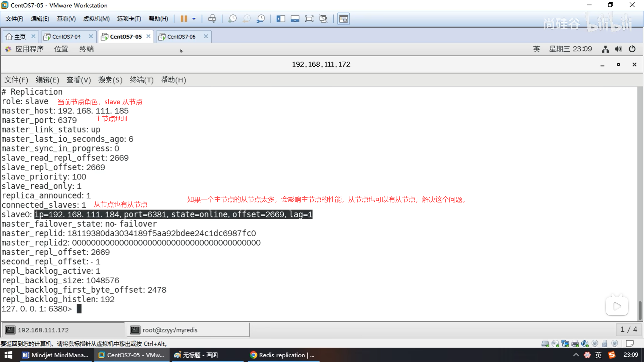The height and width of the screenshot is (362, 644).
Task: Take a snapshot of the VM
Action: (x=232, y=19)
